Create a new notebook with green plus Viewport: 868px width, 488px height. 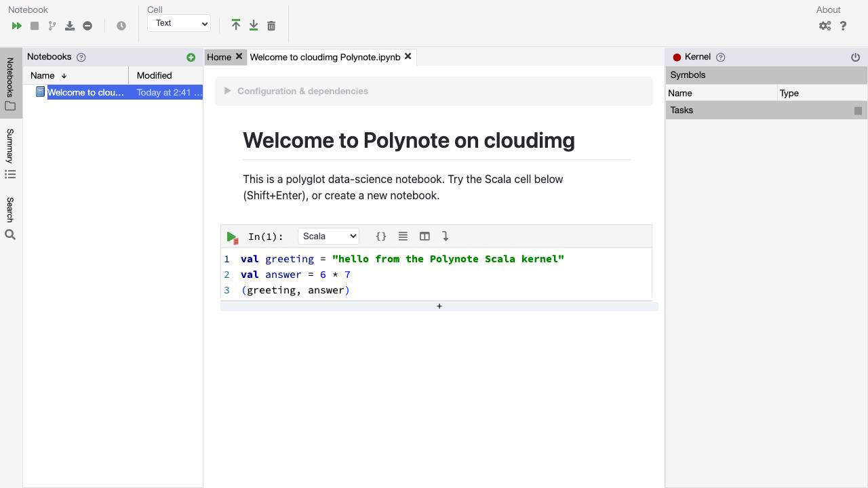click(191, 58)
